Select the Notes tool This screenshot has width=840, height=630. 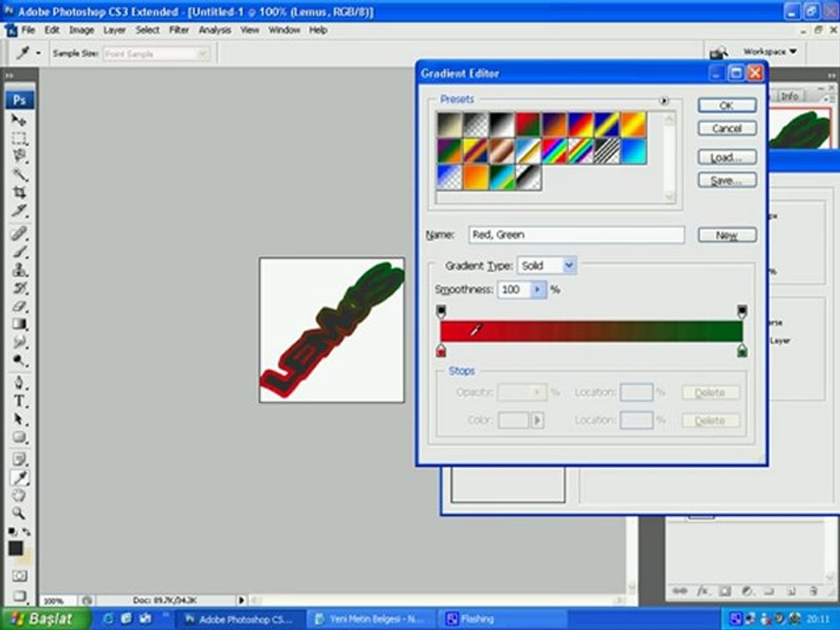point(19,459)
